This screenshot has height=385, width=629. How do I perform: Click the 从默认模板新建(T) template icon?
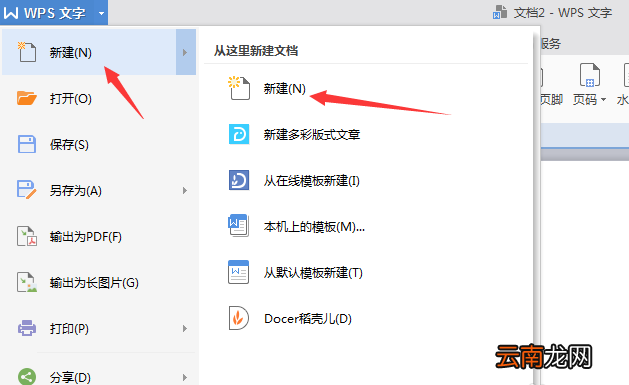click(x=239, y=272)
